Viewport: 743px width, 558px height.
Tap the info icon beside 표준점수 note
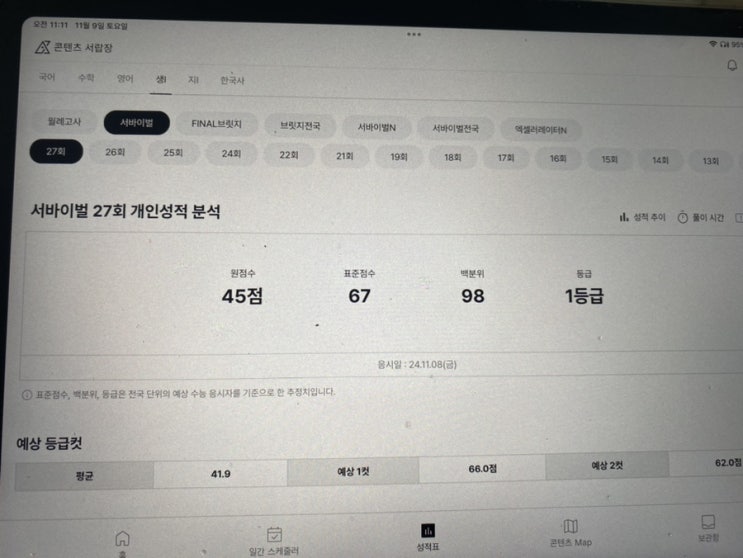(x=27, y=395)
